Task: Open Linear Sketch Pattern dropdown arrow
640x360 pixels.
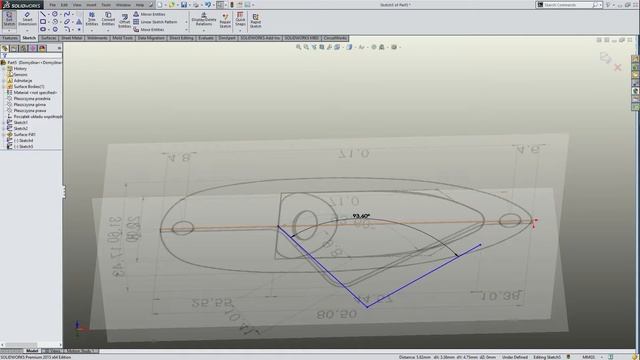Action: click(x=187, y=22)
